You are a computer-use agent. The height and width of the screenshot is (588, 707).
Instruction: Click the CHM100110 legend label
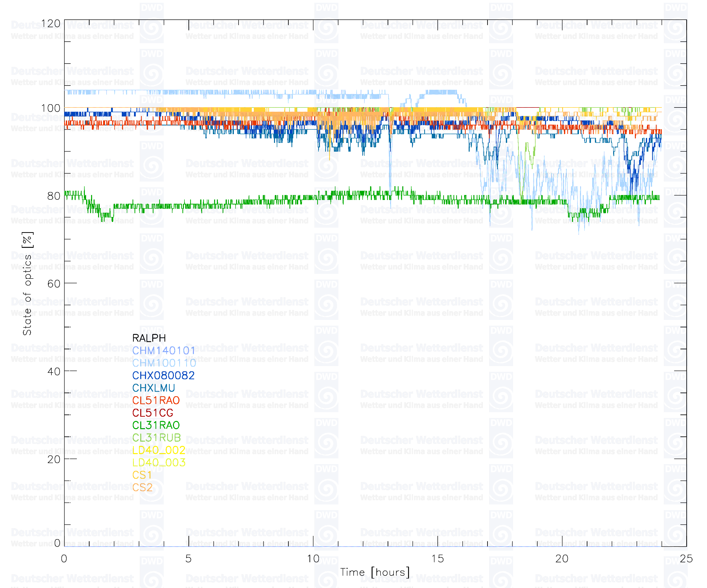click(164, 363)
